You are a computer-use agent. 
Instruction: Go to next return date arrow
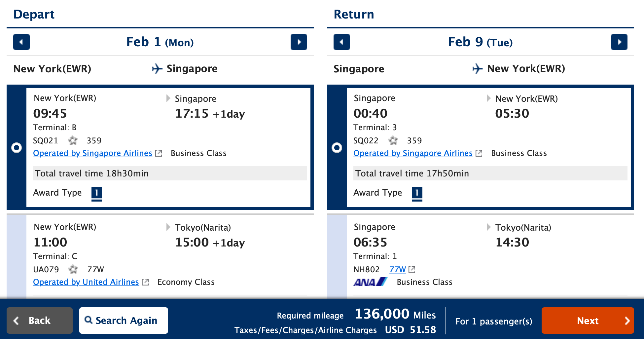pyautogui.click(x=619, y=42)
